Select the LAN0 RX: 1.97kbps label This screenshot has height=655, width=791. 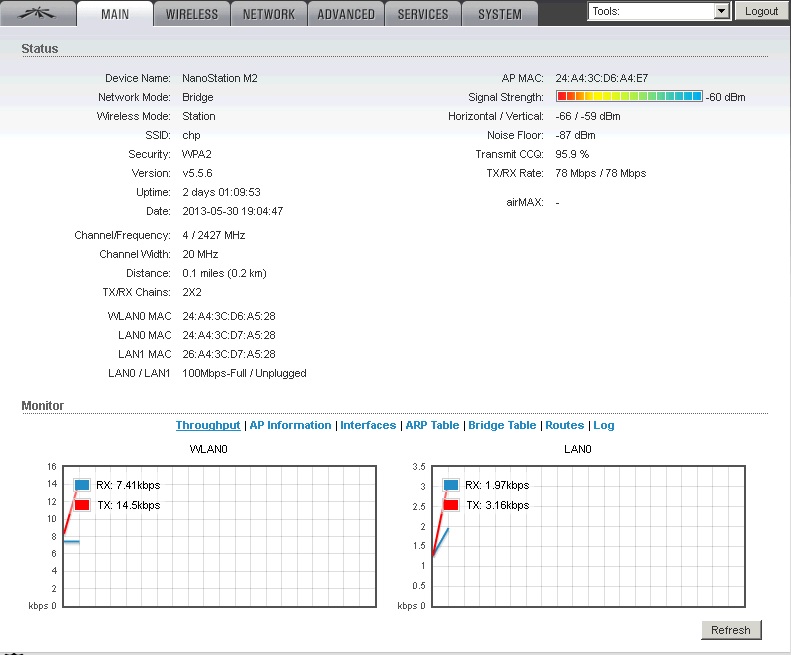pos(497,485)
